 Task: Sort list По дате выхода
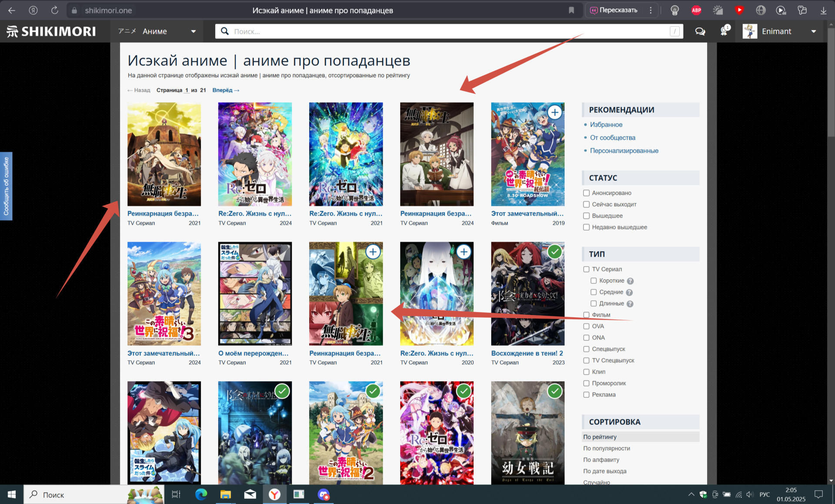coord(605,471)
